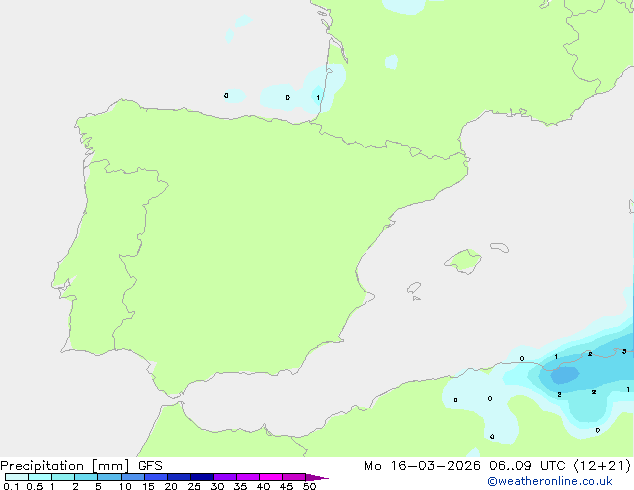Select the 'Precipitation [mm] GFS' title text
Viewport: 634px width, 490px height.
coord(81,466)
